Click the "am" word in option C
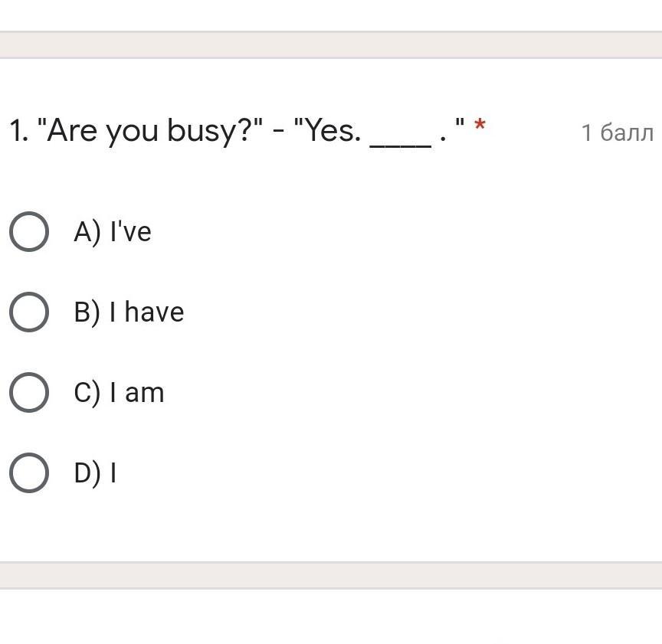 pos(145,394)
